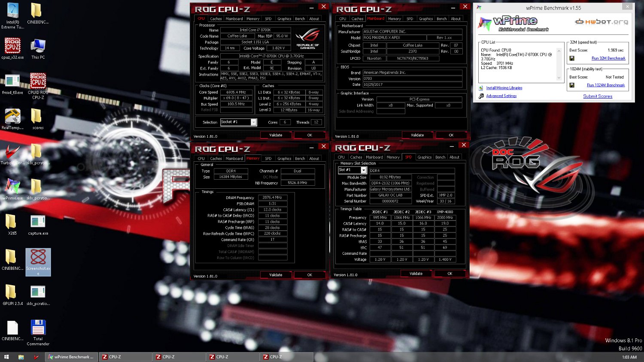Open the Intel Extreme Tuning desktop icon
Image resolution: width=644 pixels, height=362 pixels.
(12, 16)
